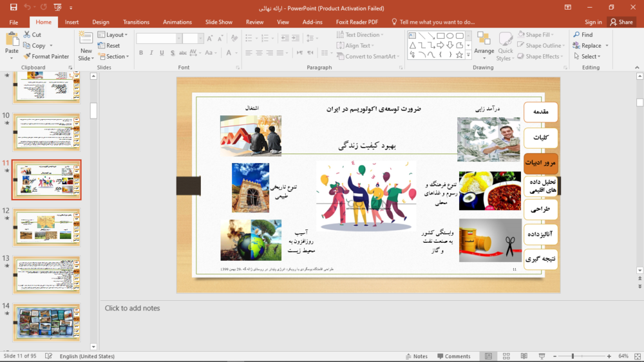Select slide 12 thumbnail
This screenshot has width=644, height=362.
(46, 227)
